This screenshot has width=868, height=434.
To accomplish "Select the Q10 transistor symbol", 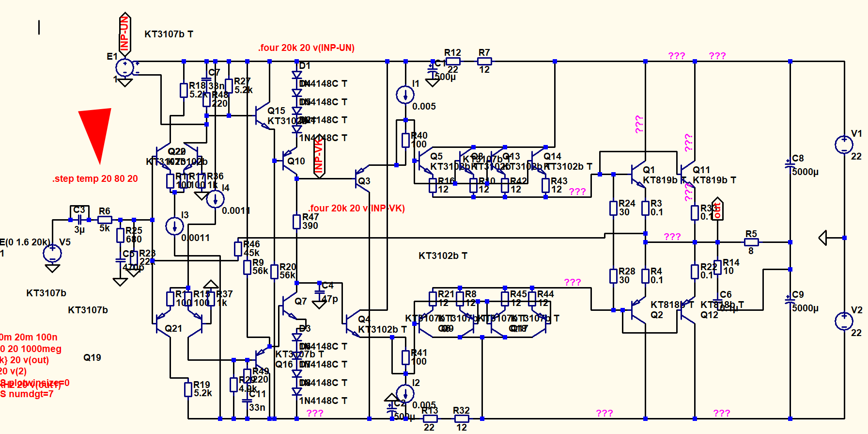I will tap(290, 161).
